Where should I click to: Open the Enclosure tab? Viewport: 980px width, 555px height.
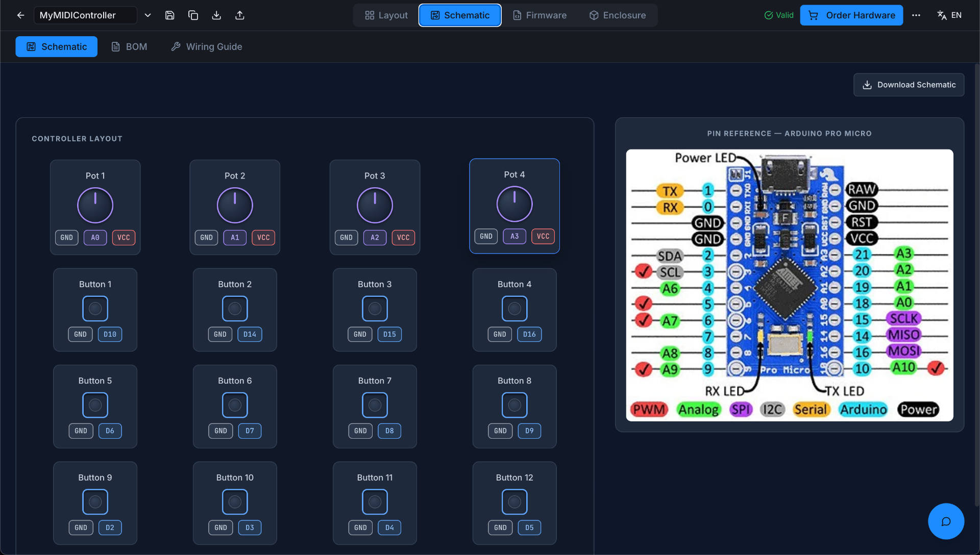click(x=618, y=15)
